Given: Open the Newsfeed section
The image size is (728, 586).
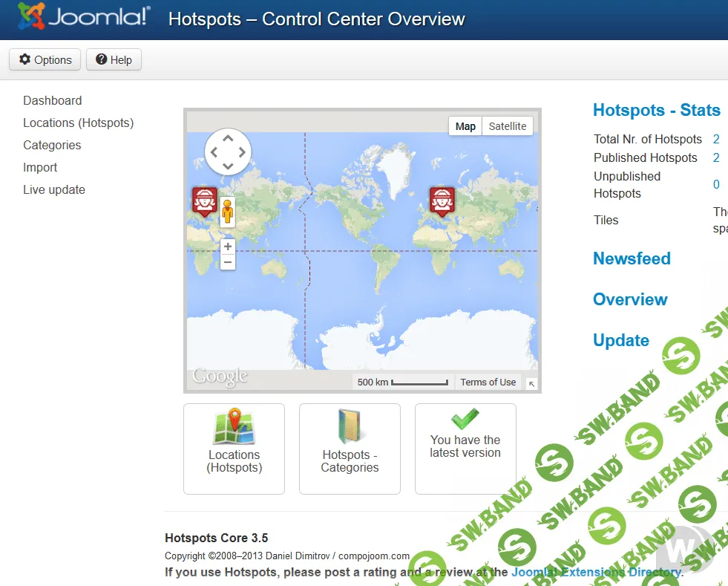Looking at the screenshot, I should tap(632, 258).
